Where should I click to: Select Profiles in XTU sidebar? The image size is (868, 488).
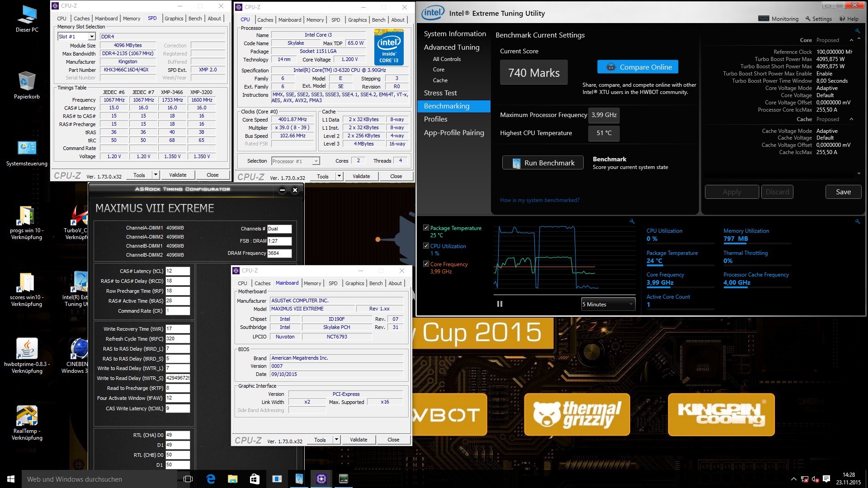[x=435, y=119]
